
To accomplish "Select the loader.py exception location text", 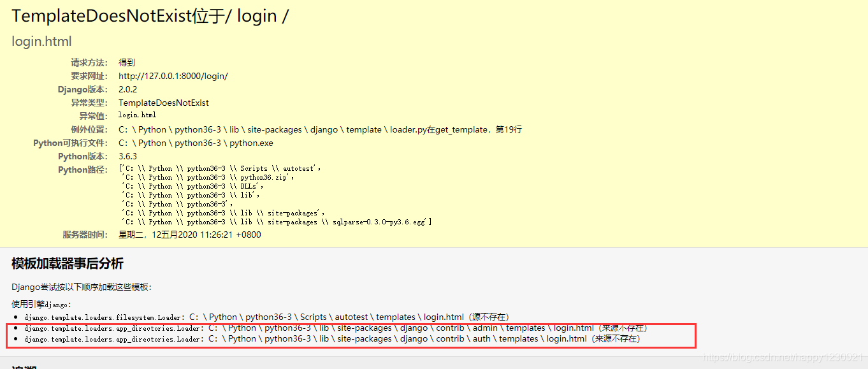I will click(319, 129).
